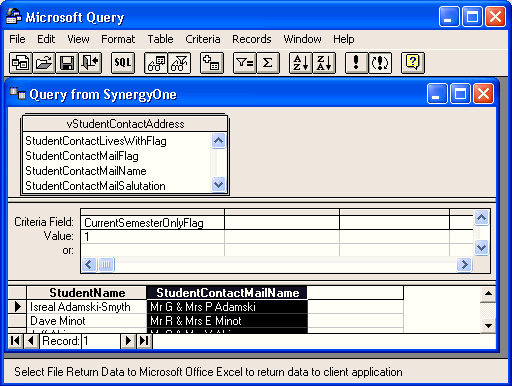Click the criteria pane scroll-right arrow
This screenshot has width=512, height=386.
tap(464, 265)
